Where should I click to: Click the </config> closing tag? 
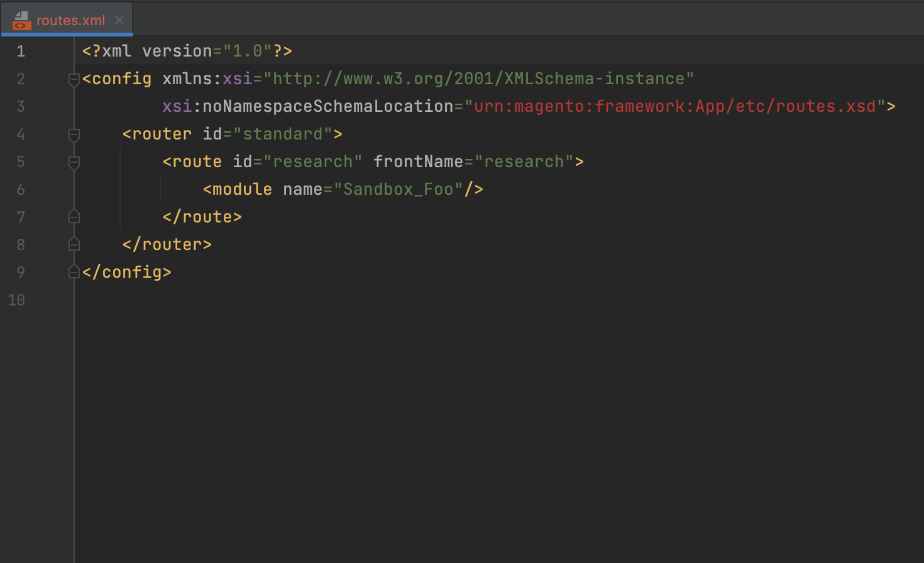[x=127, y=272]
